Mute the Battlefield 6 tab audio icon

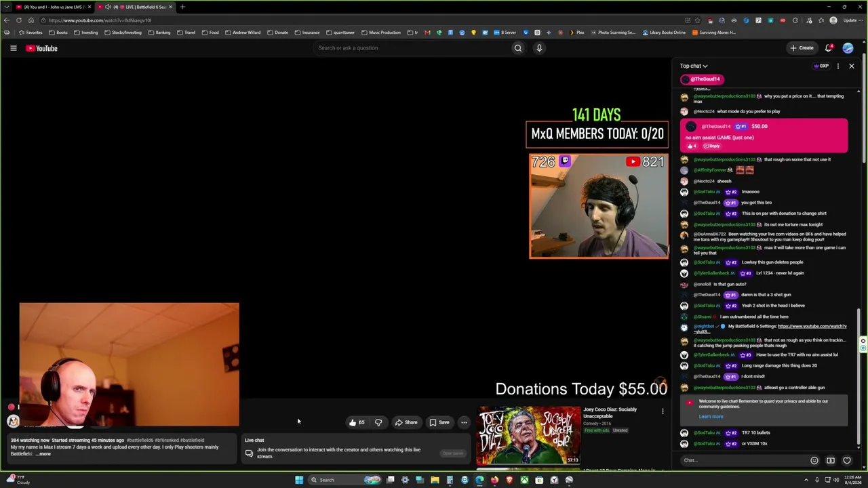[108, 7]
